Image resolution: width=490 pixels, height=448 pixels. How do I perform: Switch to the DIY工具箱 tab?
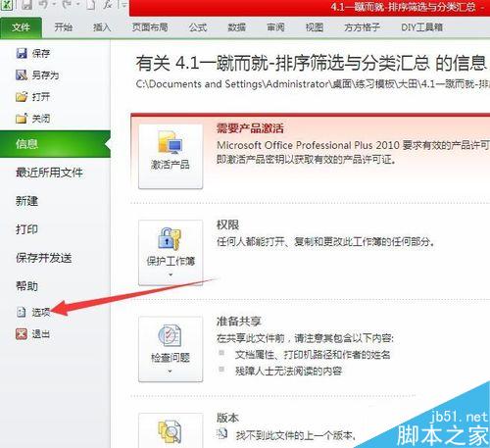pyautogui.click(x=421, y=27)
